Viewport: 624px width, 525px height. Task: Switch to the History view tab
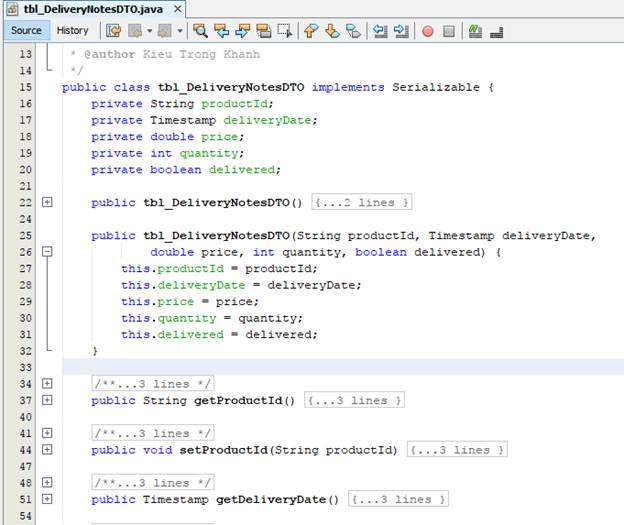72,30
